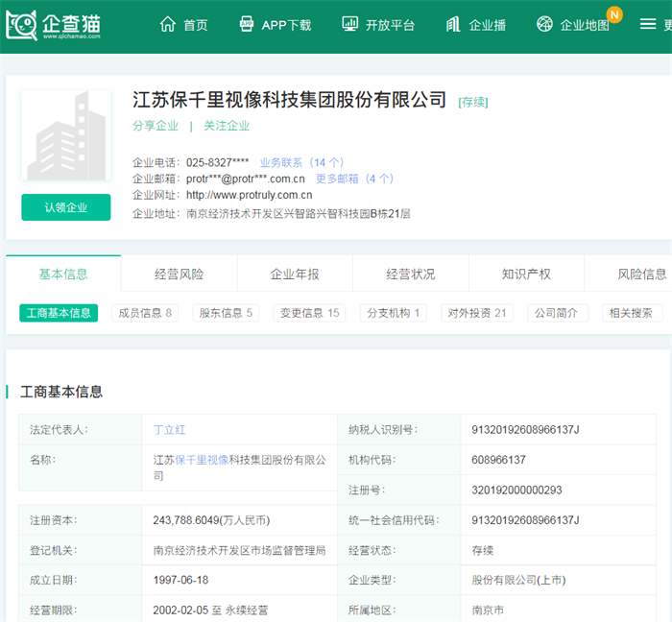Click the building icon beside 企业播
This screenshot has width=672, height=622.
[x=453, y=24]
